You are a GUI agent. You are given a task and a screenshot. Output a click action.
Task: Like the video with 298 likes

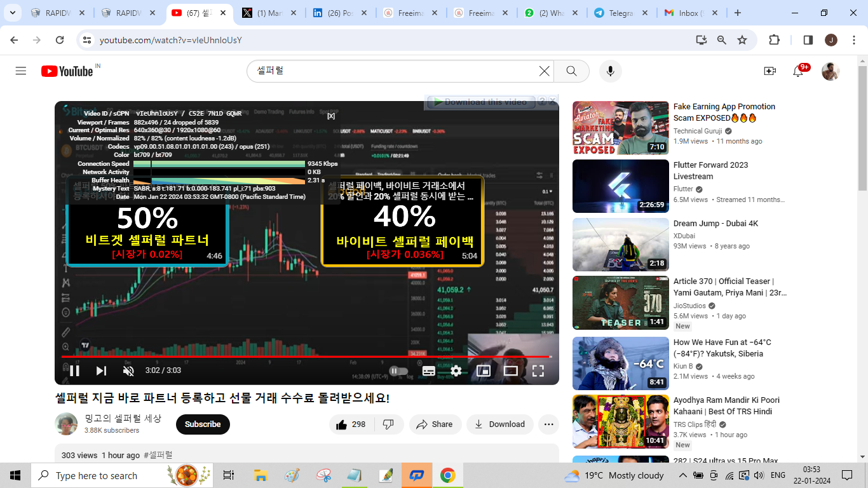click(351, 424)
